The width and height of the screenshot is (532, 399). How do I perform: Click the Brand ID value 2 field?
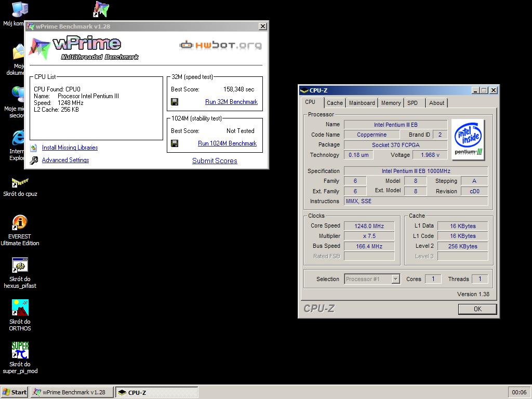click(x=440, y=135)
